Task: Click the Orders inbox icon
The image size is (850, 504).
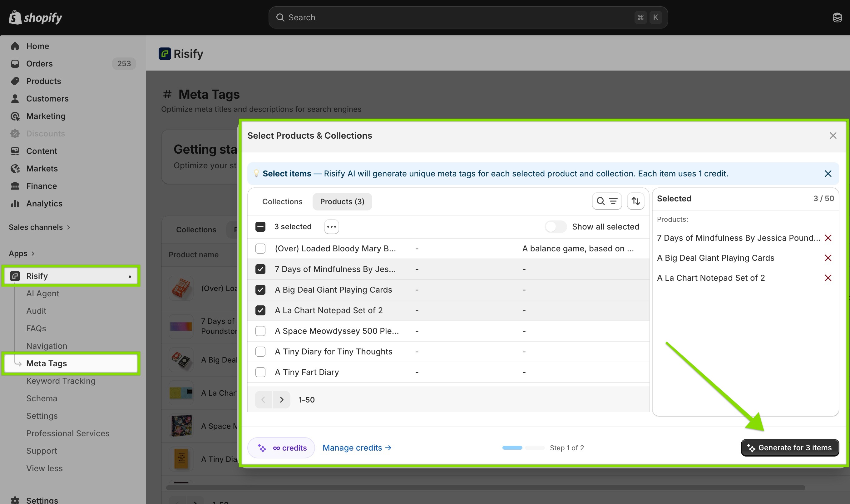Action: coord(15,63)
